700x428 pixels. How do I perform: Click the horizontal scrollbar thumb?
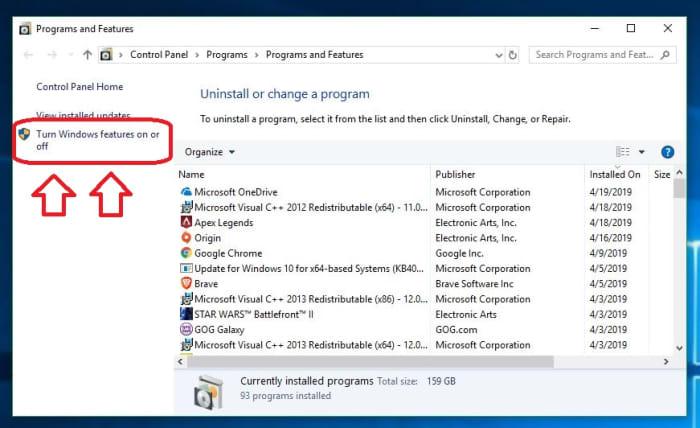[x=371, y=362]
